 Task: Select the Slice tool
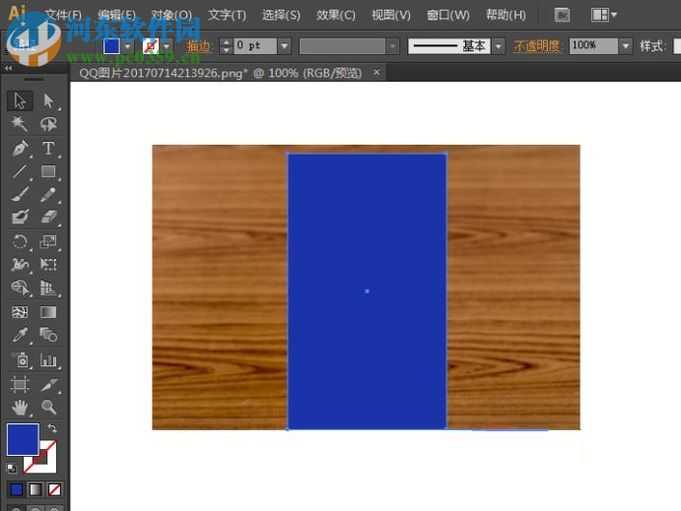pos(48,384)
